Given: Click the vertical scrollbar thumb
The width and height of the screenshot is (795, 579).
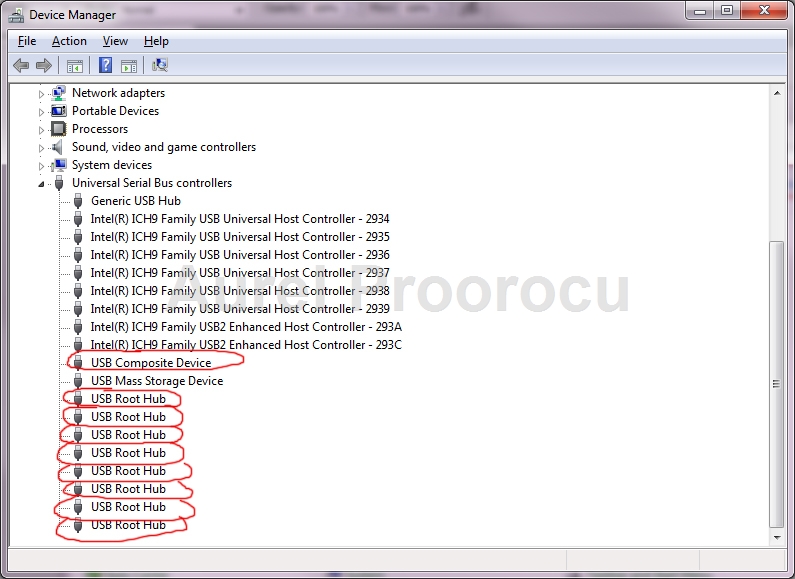Looking at the screenshot, I should click(x=776, y=384).
